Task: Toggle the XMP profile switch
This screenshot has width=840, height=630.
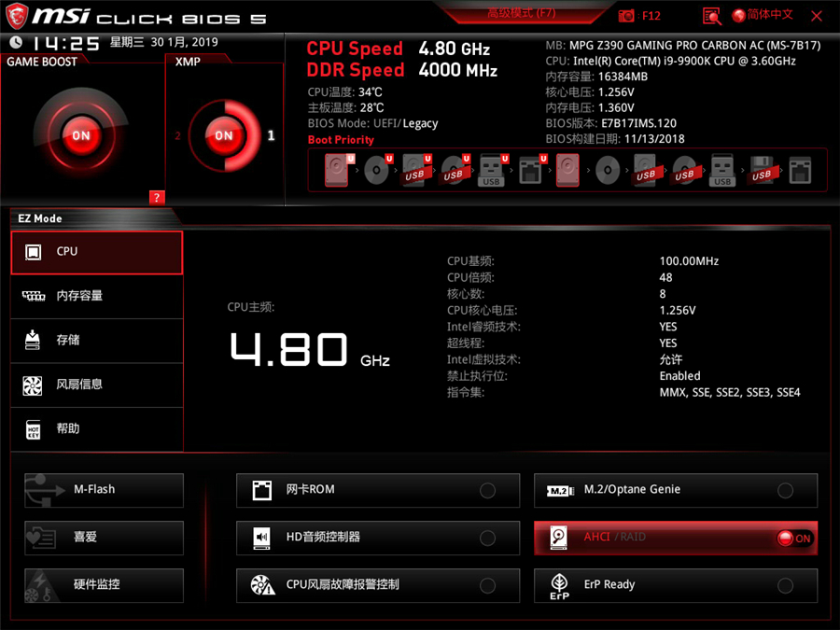Action: tap(224, 135)
